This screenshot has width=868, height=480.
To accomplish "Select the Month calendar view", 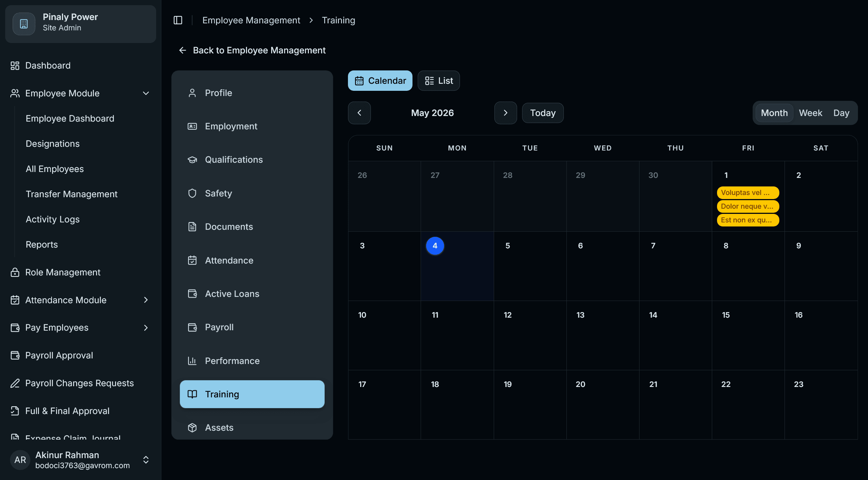I will (x=774, y=113).
